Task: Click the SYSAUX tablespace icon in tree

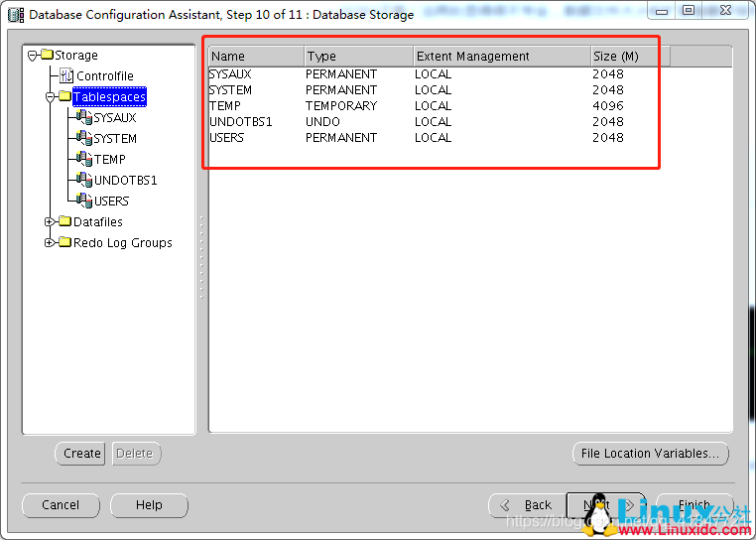Action: 84,117
